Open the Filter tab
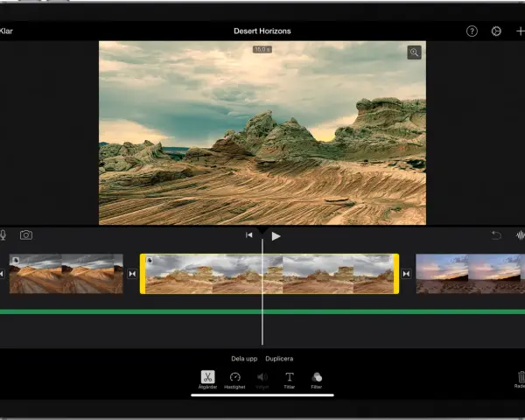525x420 pixels. (317, 381)
